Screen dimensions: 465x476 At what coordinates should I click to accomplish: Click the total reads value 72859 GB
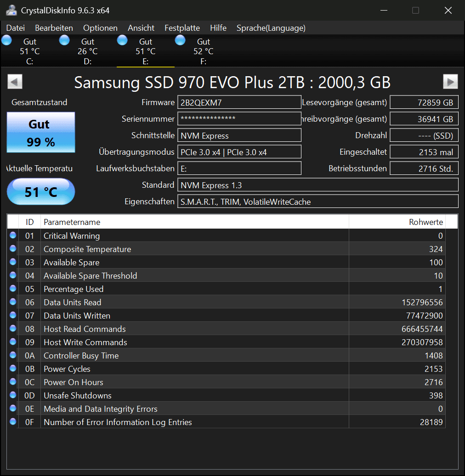coord(424,102)
